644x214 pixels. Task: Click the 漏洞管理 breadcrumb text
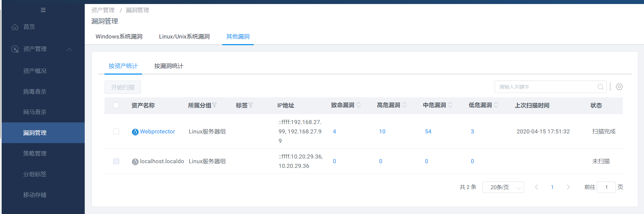pos(137,10)
